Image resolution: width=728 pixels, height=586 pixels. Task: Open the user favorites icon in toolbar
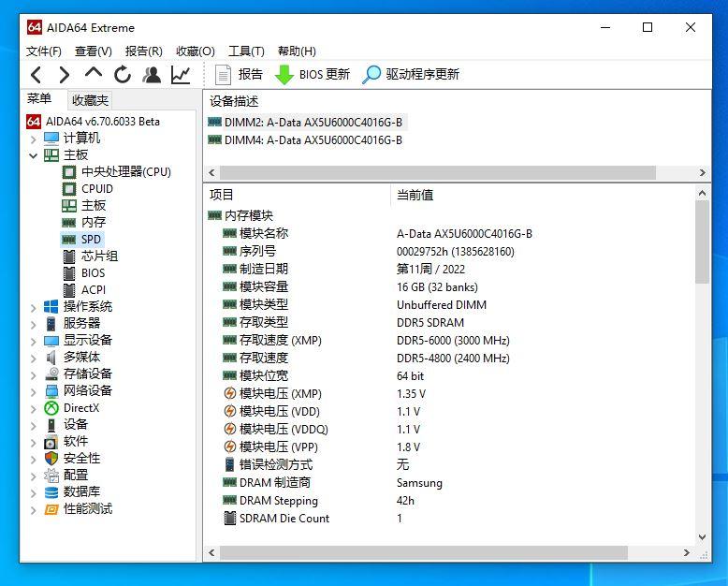pos(152,75)
